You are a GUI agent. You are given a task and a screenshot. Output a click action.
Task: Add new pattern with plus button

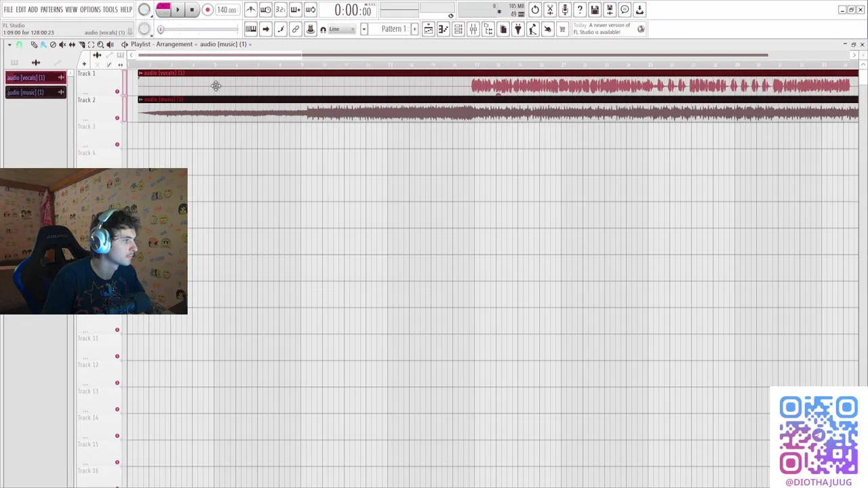pyautogui.click(x=414, y=29)
